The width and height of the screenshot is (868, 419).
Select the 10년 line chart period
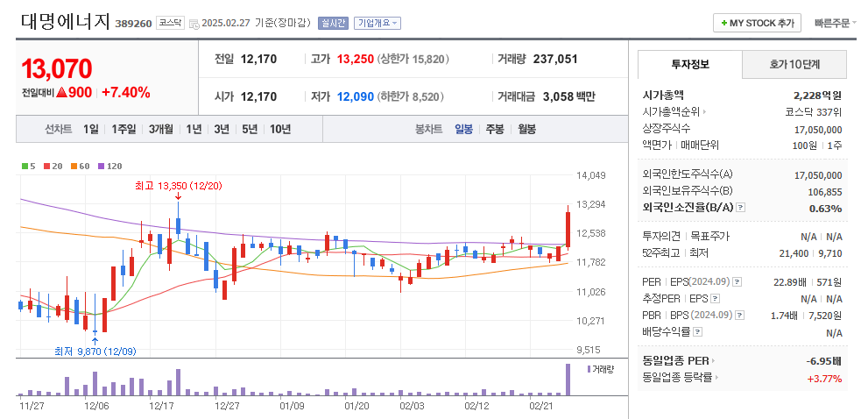[280, 129]
